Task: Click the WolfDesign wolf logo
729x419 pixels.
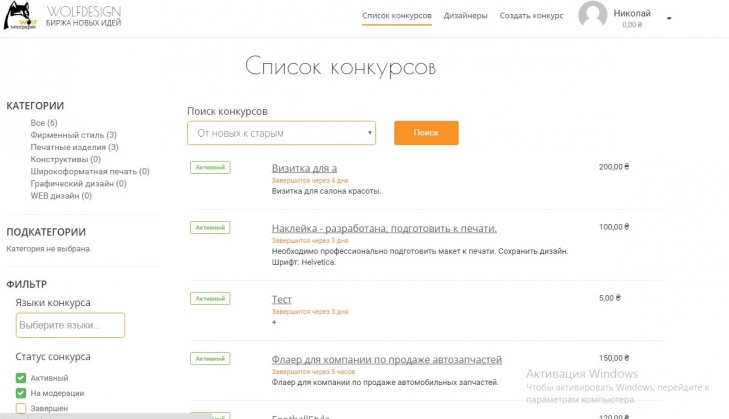Action: 24,17
